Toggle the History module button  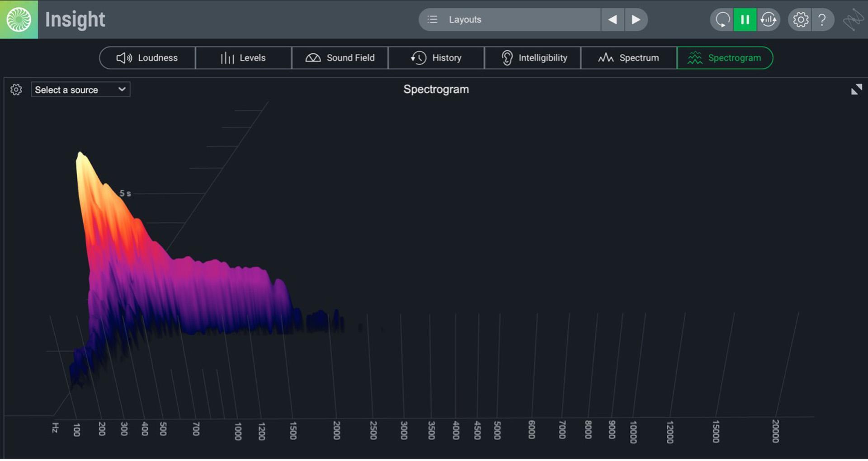(436, 58)
